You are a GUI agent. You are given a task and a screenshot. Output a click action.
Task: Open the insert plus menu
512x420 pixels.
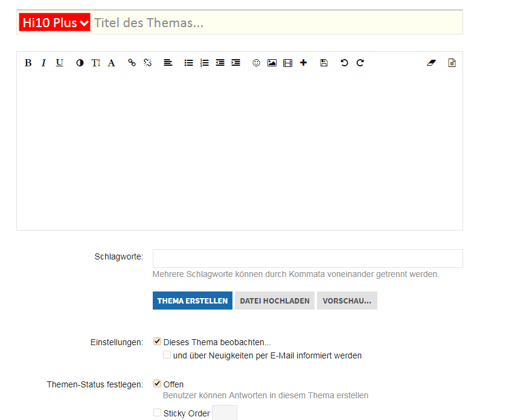[x=303, y=63]
